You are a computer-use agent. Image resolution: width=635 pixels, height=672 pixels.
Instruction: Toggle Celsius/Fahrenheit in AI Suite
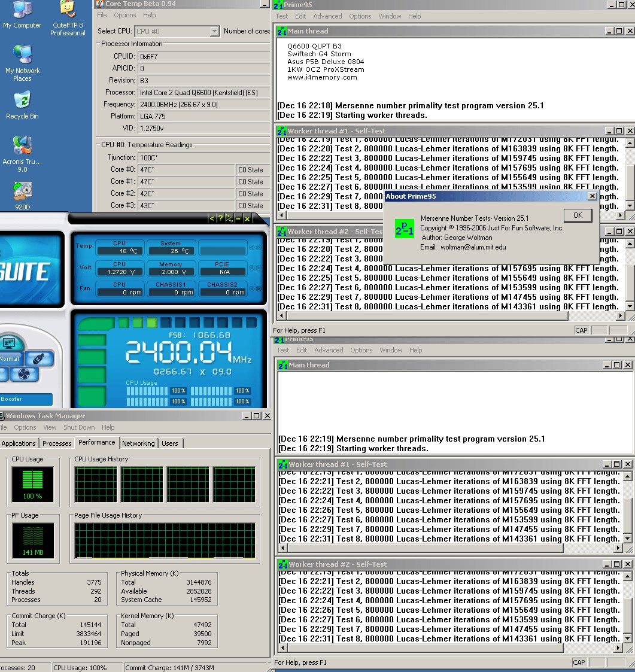point(229,218)
